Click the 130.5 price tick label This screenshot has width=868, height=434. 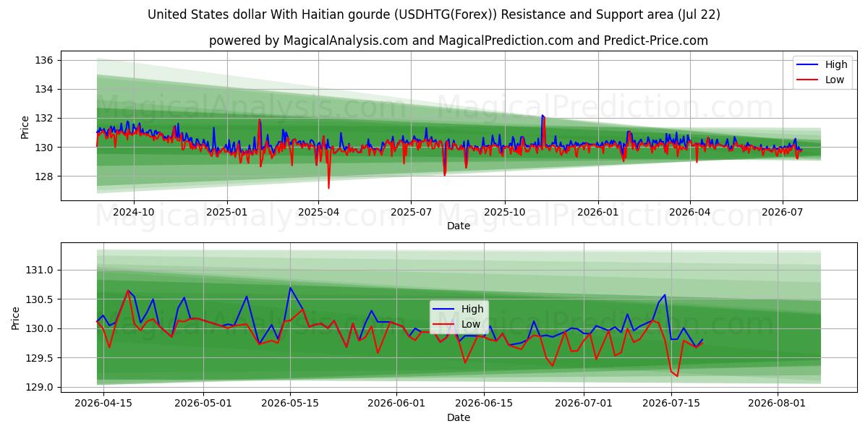(x=41, y=299)
